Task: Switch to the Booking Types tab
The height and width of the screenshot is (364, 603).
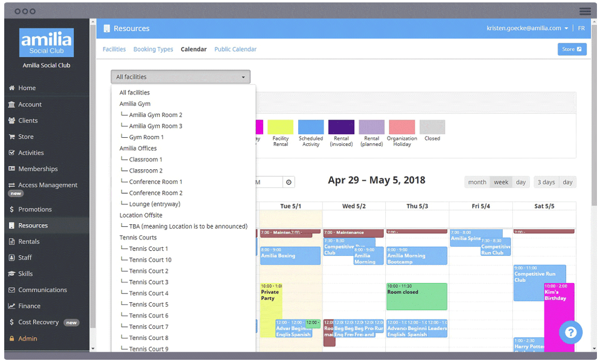Action: point(153,49)
